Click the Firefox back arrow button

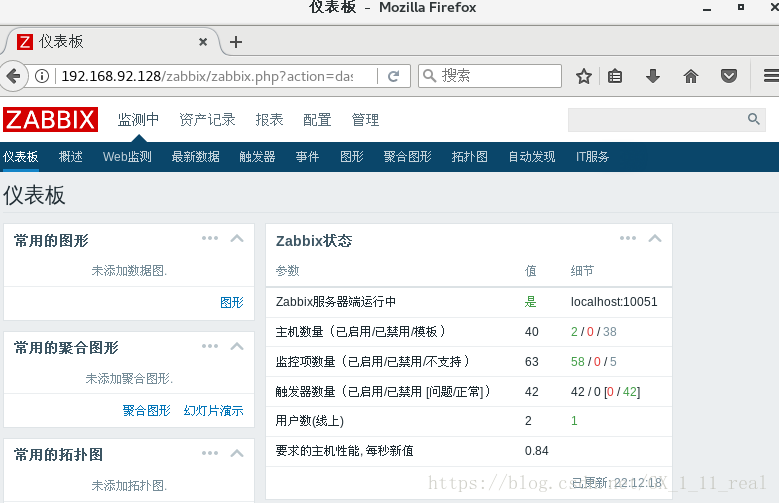pyautogui.click(x=13, y=76)
